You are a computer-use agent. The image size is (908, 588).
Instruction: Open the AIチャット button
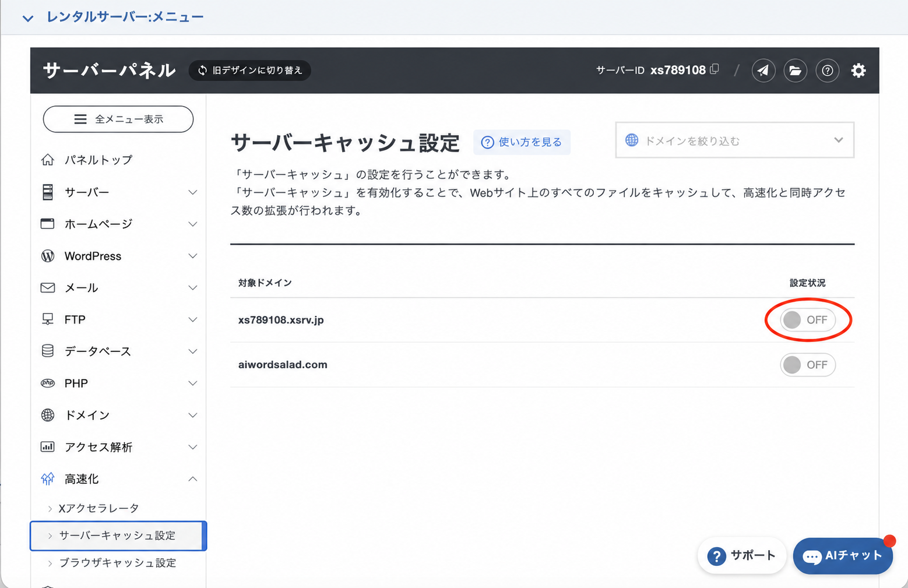843,556
